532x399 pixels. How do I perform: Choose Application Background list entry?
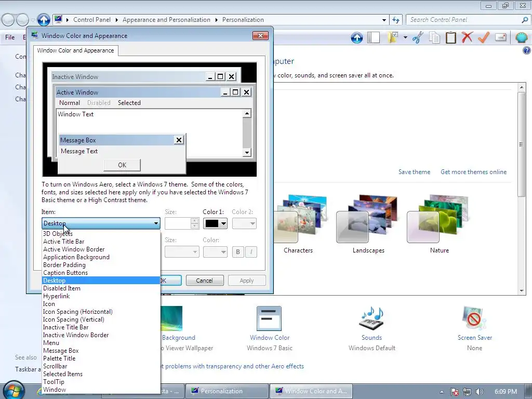pos(101,257)
